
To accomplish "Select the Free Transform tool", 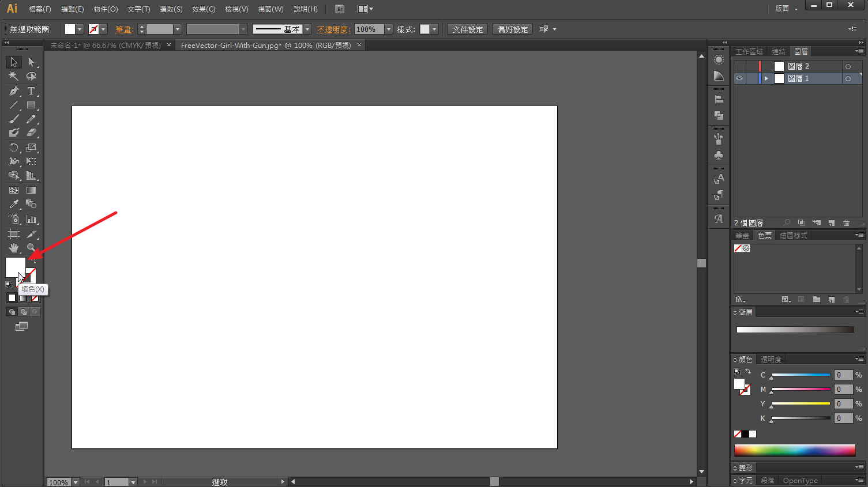I will click(31, 161).
